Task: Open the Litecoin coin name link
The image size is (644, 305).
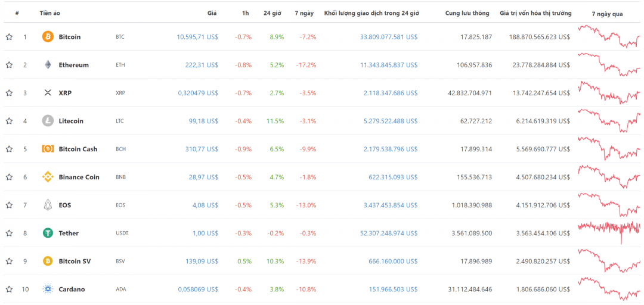Action: 71,121
